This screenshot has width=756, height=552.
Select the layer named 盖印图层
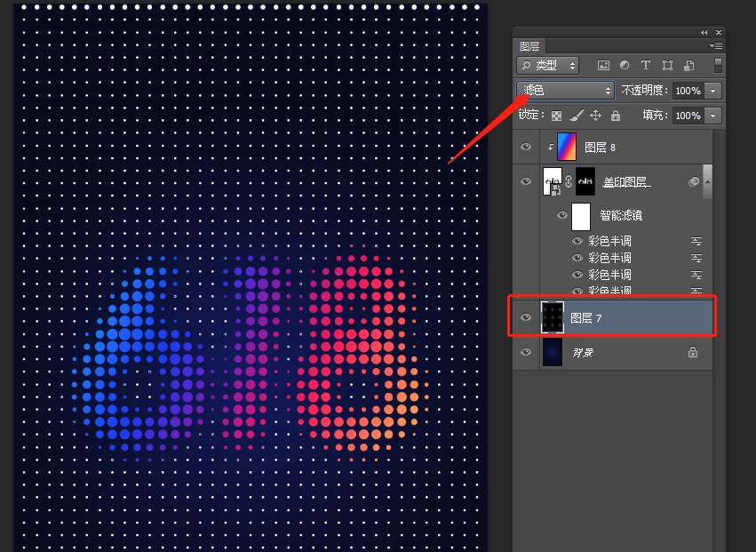(626, 182)
